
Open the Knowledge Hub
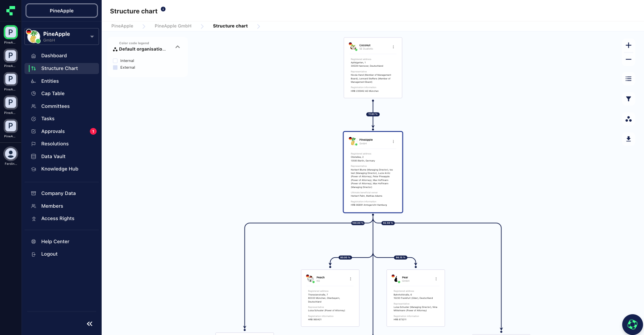click(59, 169)
